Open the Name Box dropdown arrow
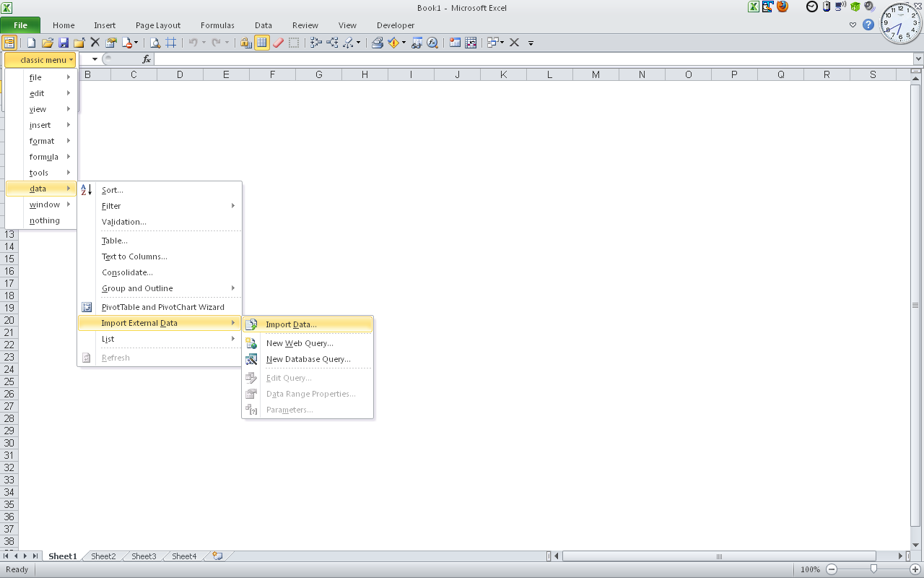Viewport: 924px width, 578px height. pyautogui.click(x=95, y=59)
